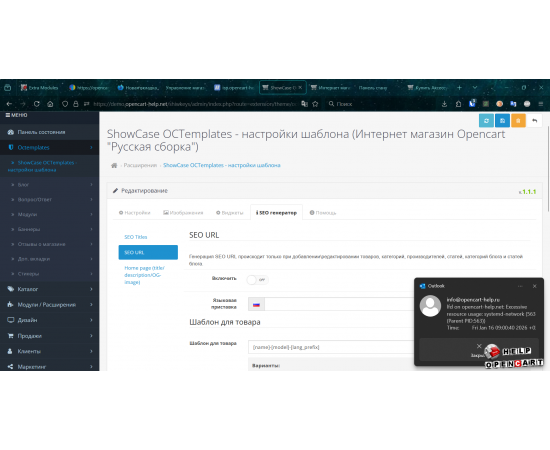Expand the Octemplates sidebar menu
The image size is (550, 450).
49,147
